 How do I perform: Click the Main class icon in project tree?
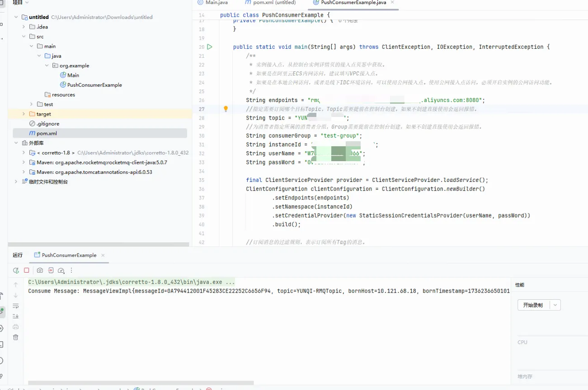point(63,75)
